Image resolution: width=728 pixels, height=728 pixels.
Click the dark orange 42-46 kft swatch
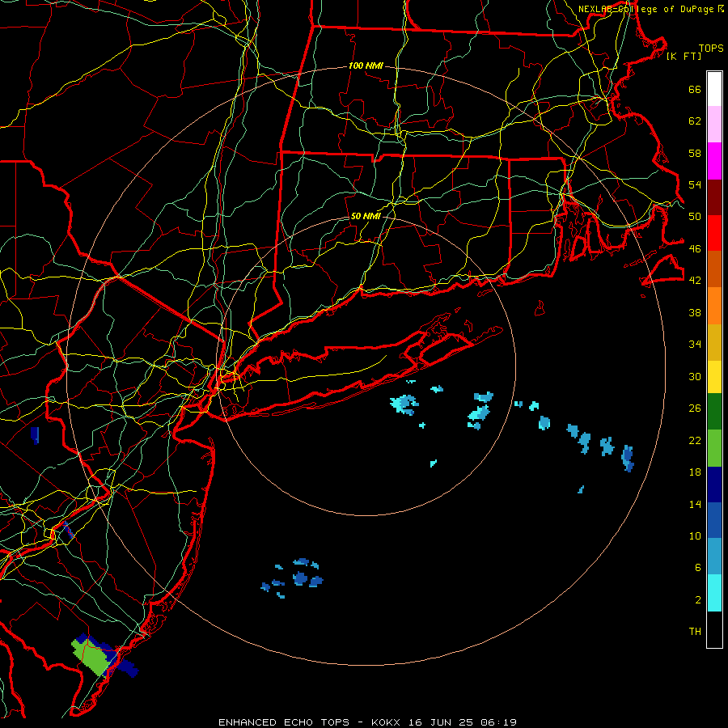[x=714, y=269]
